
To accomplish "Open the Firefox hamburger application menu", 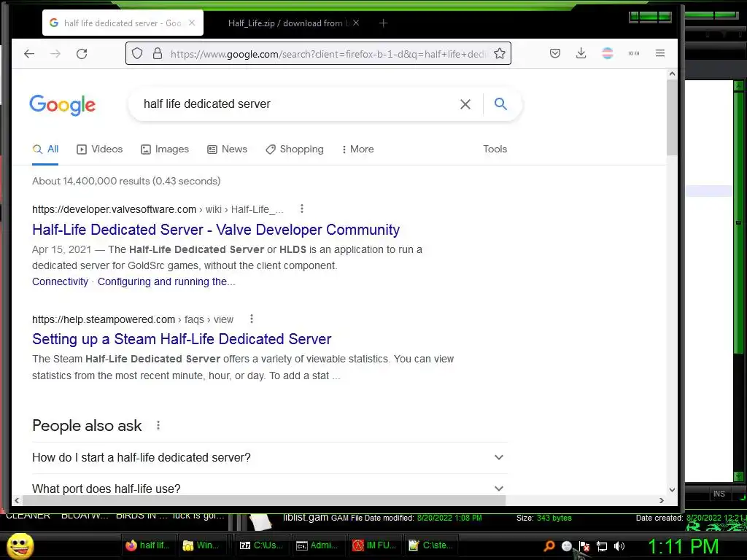I will 659,53.
